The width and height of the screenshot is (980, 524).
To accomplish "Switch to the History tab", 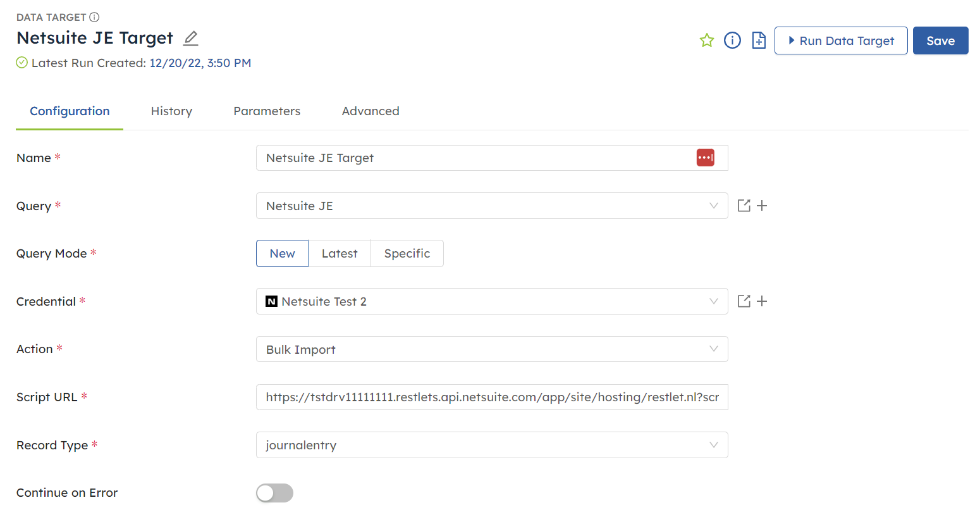I will (171, 111).
